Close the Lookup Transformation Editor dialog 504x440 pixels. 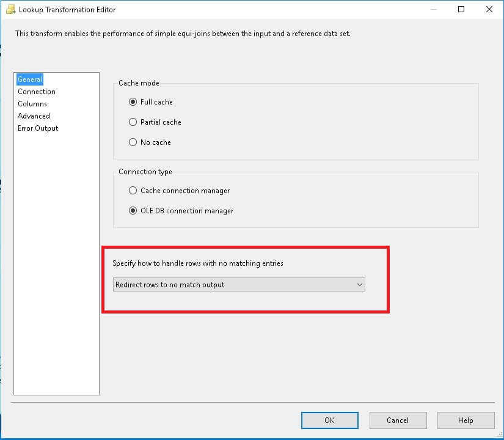[489, 9]
